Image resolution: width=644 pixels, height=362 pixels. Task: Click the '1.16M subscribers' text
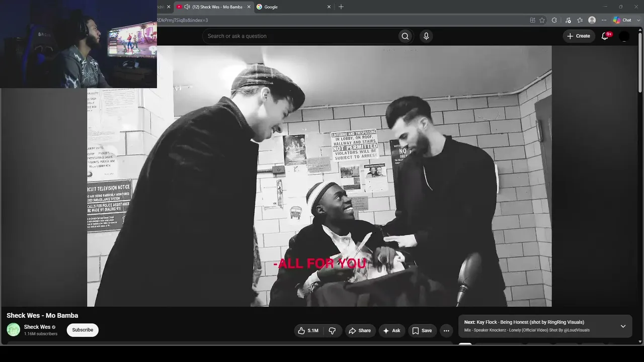(x=41, y=334)
